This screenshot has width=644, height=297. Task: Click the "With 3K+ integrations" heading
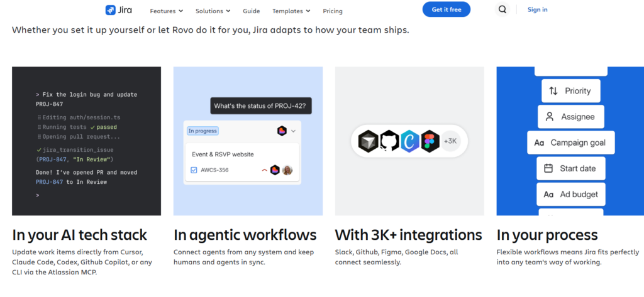pyautogui.click(x=409, y=235)
